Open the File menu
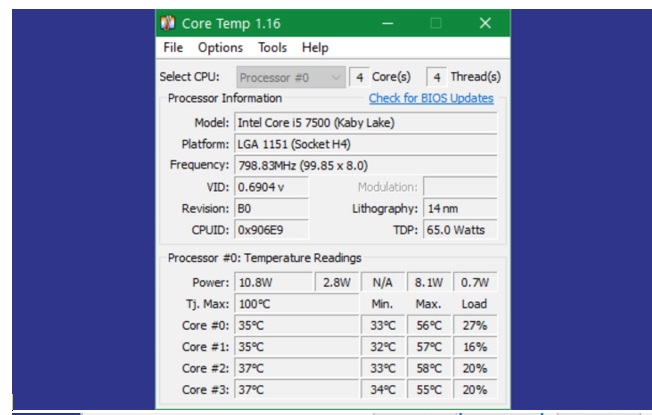Screen dimensions: 652x415 173,47
